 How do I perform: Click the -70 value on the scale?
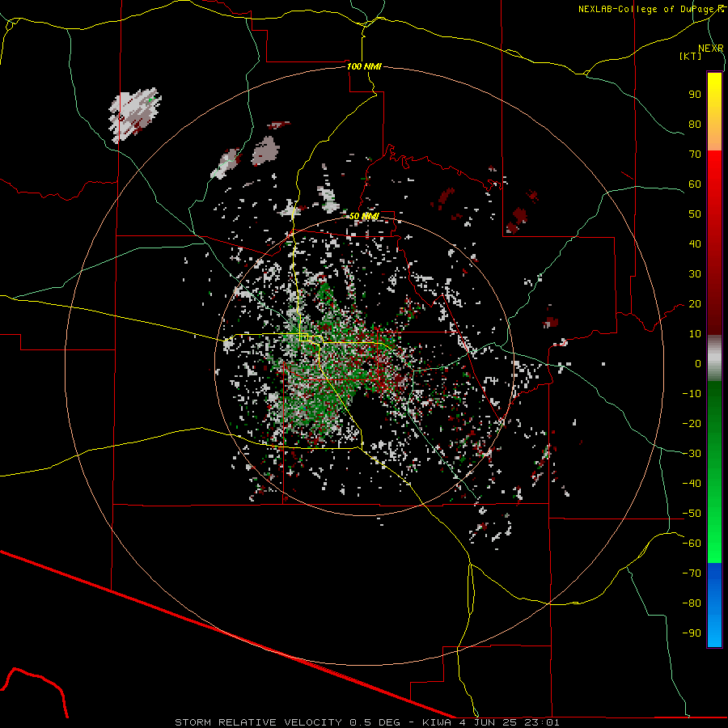pyautogui.click(x=692, y=574)
